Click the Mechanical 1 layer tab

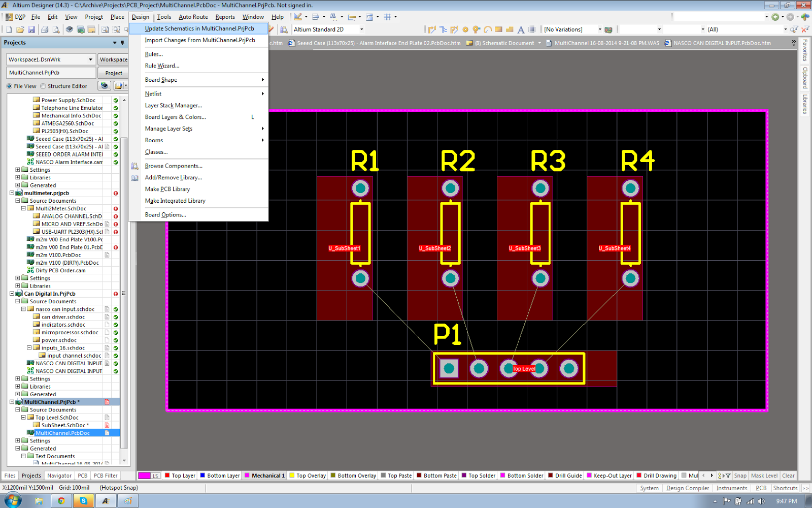[x=265, y=475]
